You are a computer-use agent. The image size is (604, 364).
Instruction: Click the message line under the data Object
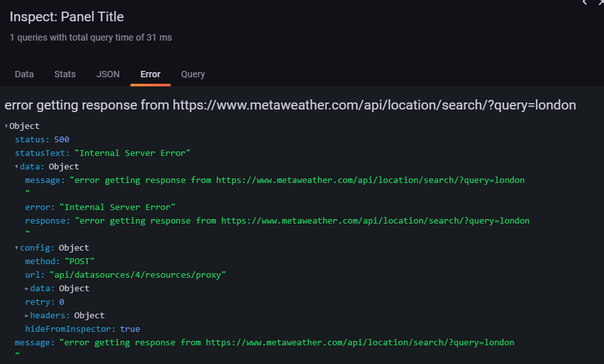click(x=275, y=180)
